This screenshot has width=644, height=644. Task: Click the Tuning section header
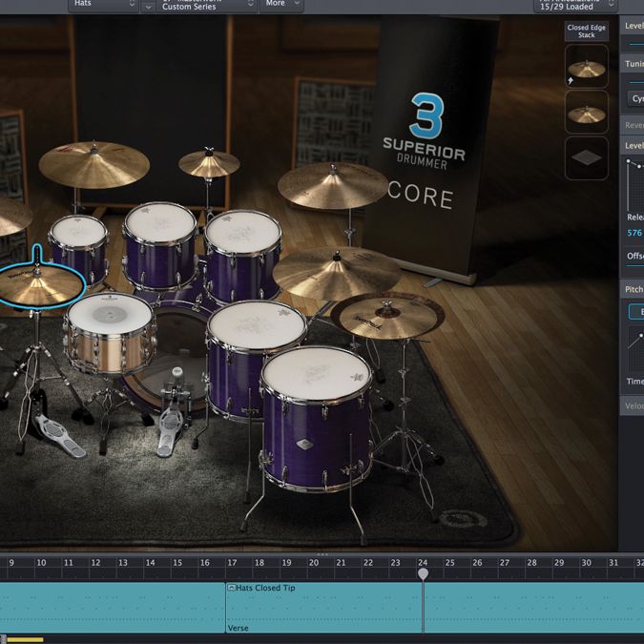pos(632,64)
